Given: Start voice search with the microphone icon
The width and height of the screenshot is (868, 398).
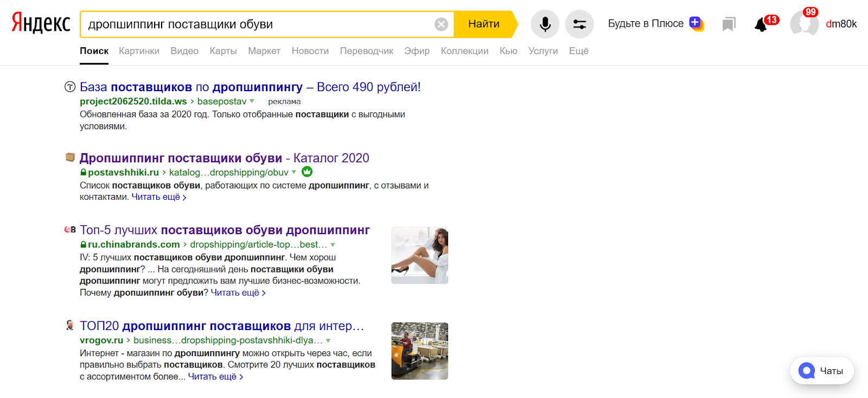Looking at the screenshot, I should [x=545, y=24].
